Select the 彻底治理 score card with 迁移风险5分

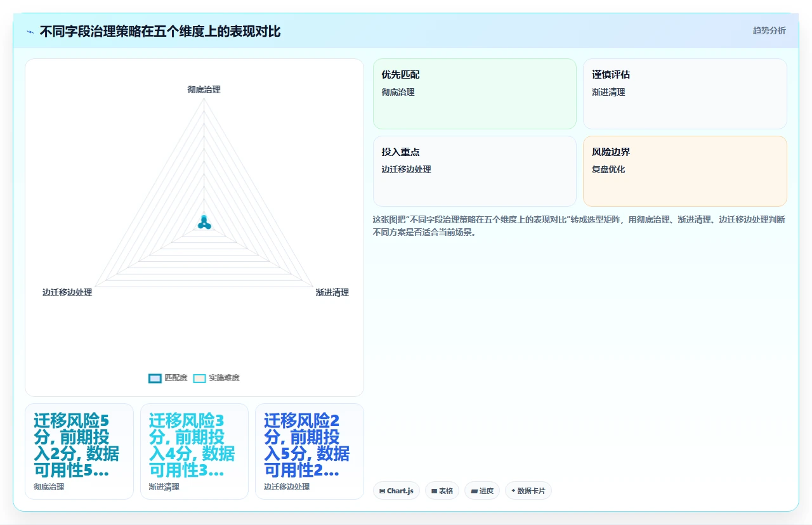coord(79,451)
